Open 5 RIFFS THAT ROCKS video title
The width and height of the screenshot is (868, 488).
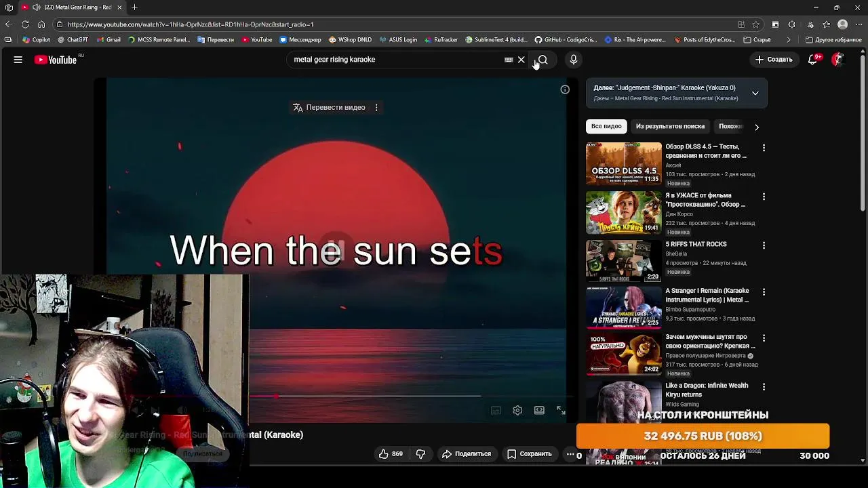pos(696,244)
